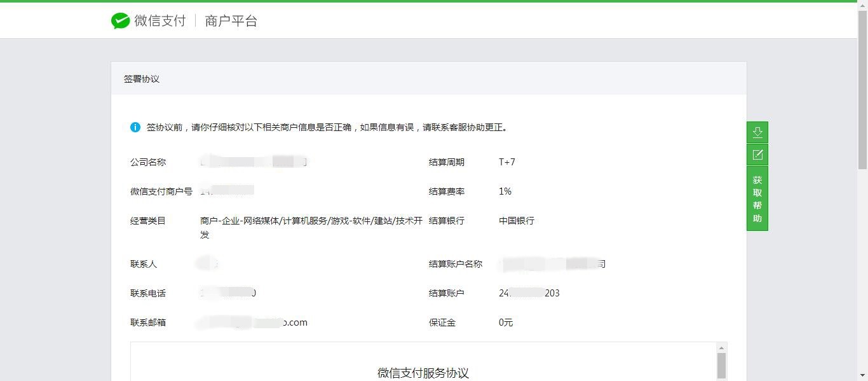Image resolution: width=868 pixels, height=381 pixels.
Task: Click the WeChat Pay logo icon
Action: click(120, 21)
